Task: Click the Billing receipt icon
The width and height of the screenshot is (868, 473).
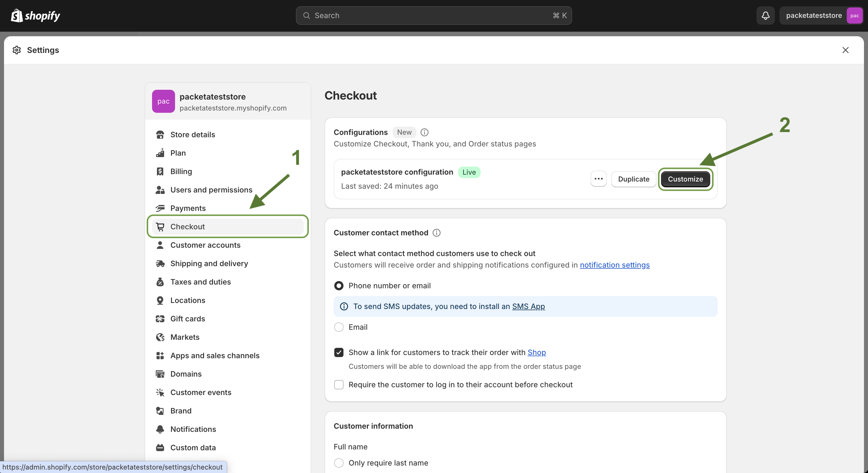Action: click(x=160, y=171)
